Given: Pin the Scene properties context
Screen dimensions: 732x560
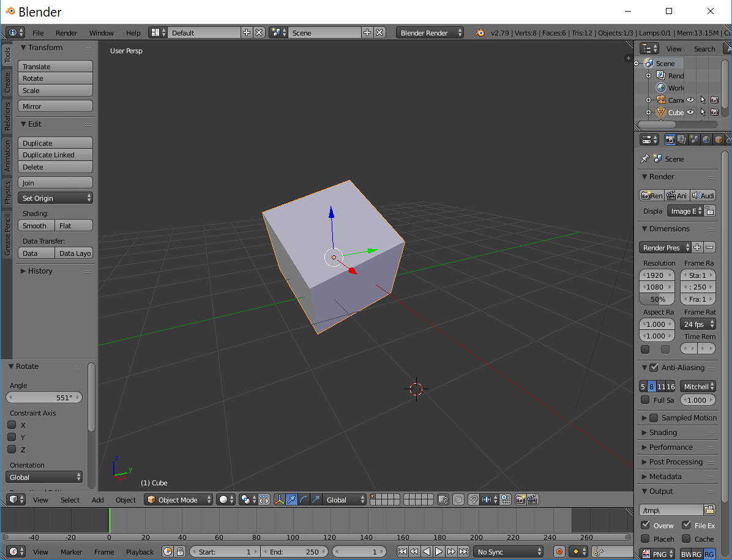Looking at the screenshot, I should [x=644, y=159].
